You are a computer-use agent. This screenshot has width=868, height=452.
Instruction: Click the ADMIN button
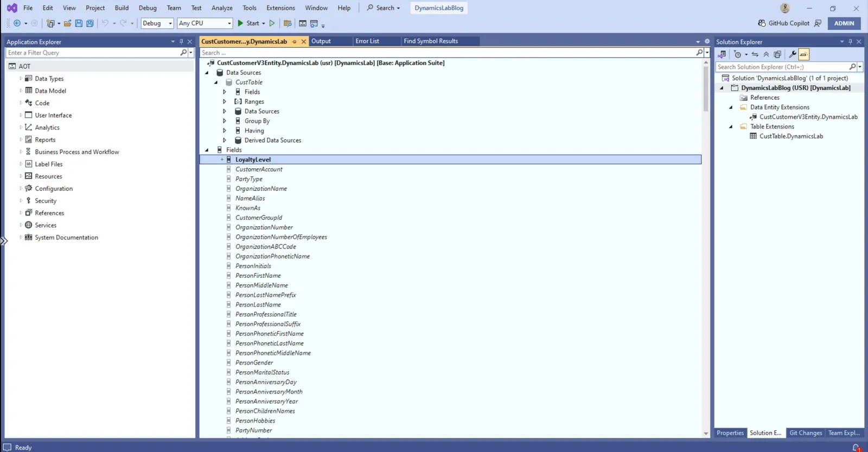point(844,23)
